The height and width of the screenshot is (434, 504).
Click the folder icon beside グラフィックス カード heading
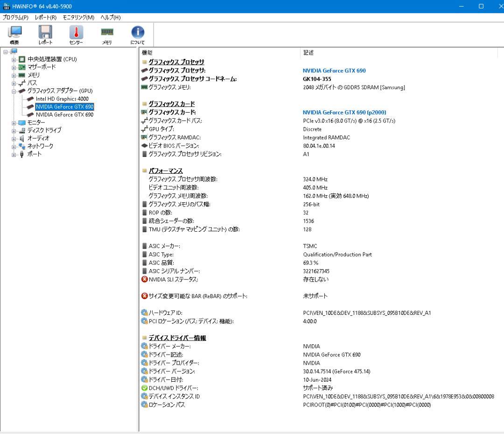coord(145,104)
